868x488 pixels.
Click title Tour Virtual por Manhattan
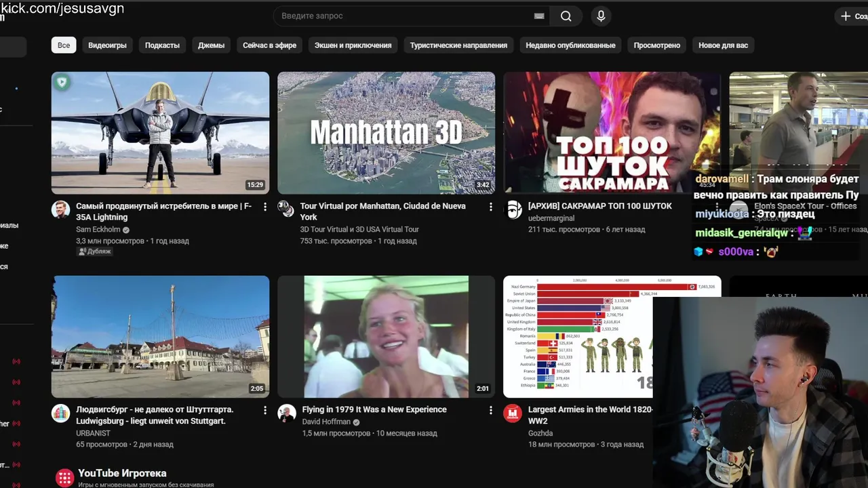point(382,211)
